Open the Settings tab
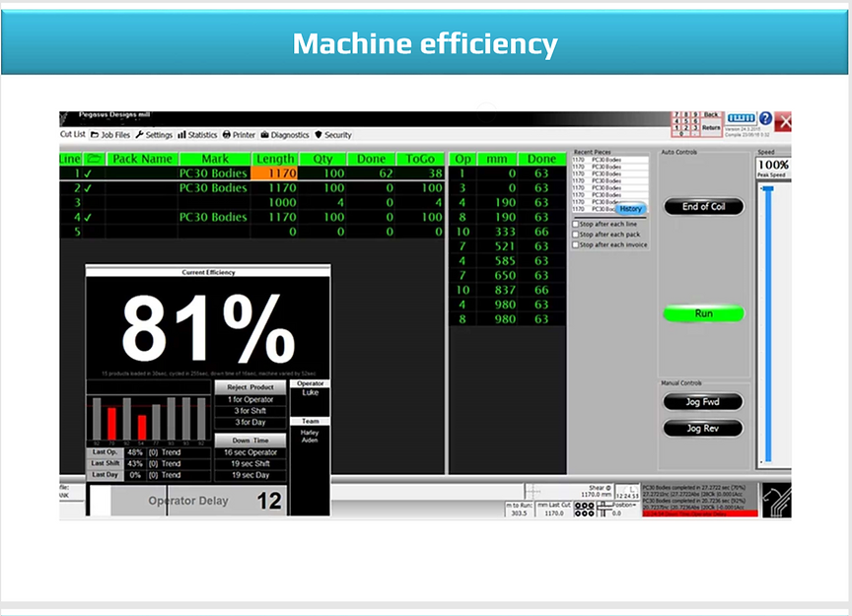 click(x=154, y=135)
